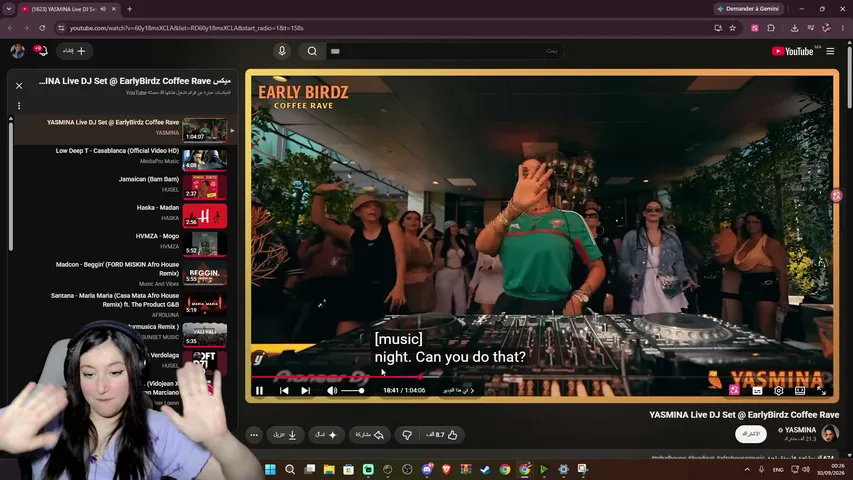Go to YouTube home via the logo
This screenshot has width=853, height=480.
793,51
